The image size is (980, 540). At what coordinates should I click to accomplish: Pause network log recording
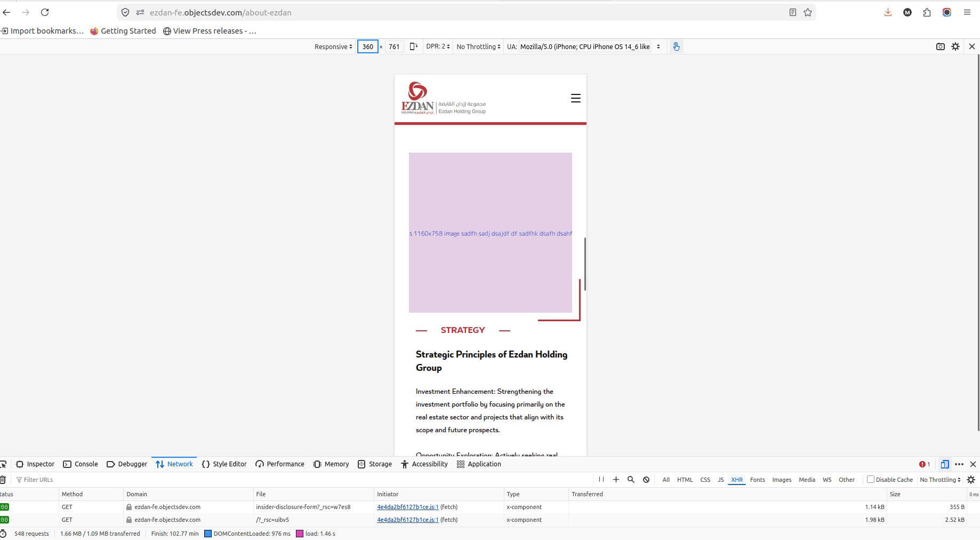[601, 480]
